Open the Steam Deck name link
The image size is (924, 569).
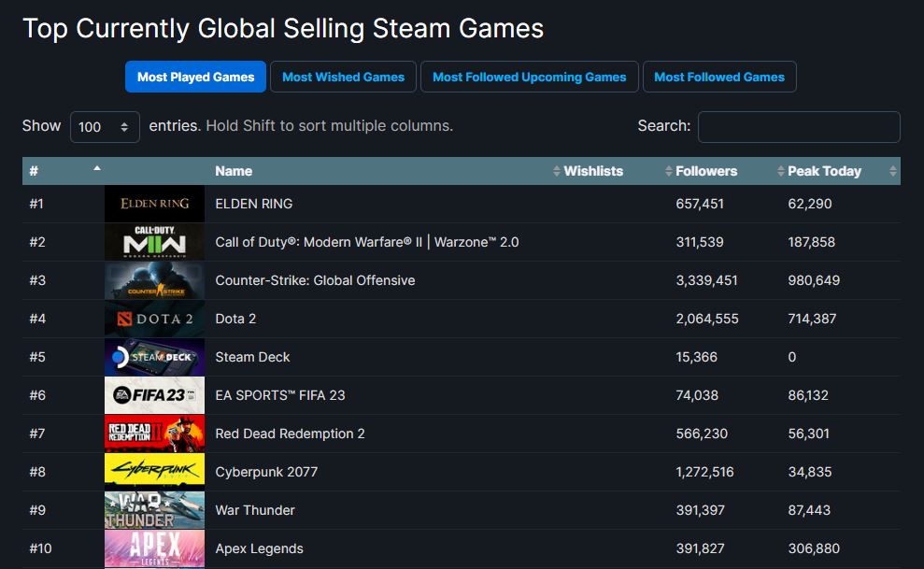pyautogui.click(x=253, y=357)
